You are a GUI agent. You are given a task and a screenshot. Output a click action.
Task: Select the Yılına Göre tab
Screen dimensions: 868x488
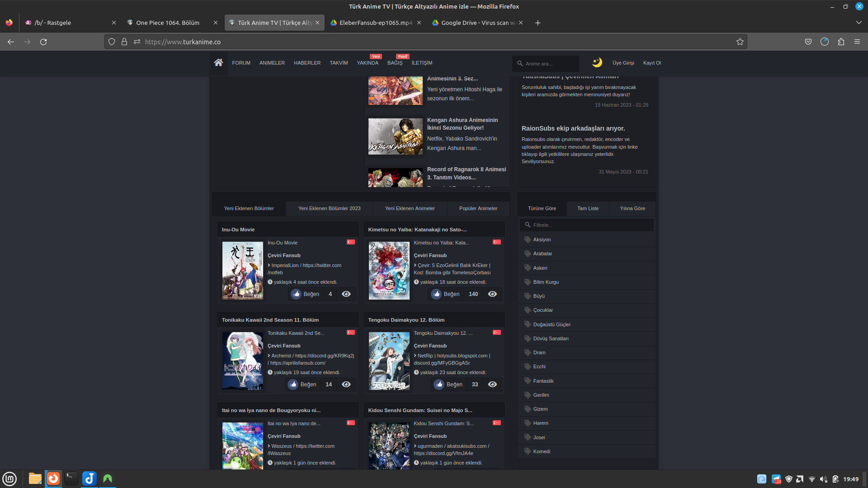coord(632,208)
